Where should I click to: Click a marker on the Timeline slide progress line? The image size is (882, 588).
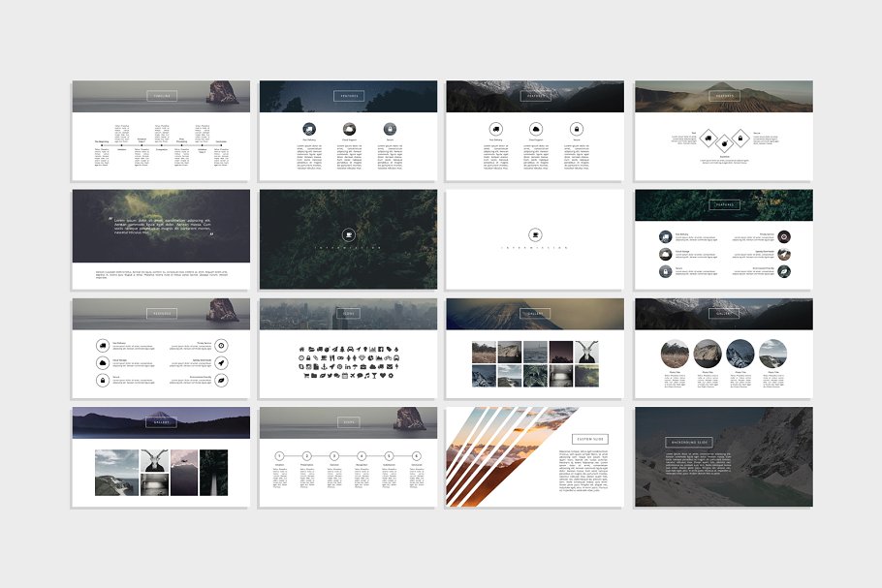pos(105,144)
